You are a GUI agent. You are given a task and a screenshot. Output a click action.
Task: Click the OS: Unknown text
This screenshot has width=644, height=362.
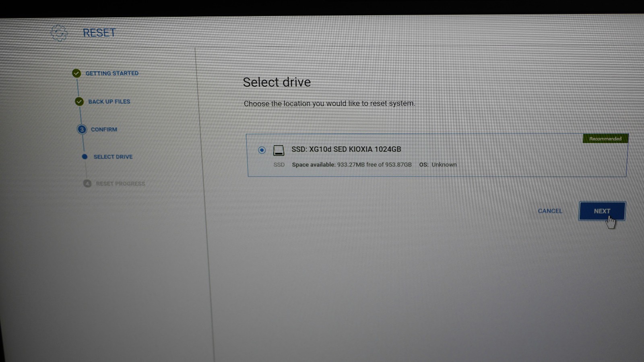438,165
